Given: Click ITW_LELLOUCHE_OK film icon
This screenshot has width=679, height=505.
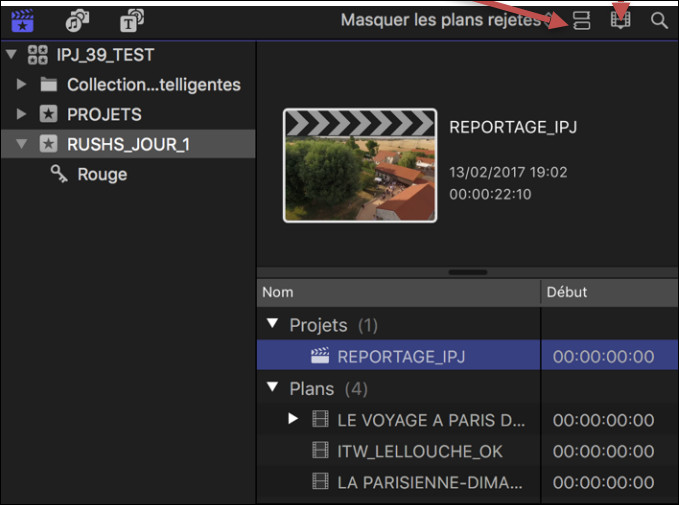Looking at the screenshot, I should tap(320, 450).
